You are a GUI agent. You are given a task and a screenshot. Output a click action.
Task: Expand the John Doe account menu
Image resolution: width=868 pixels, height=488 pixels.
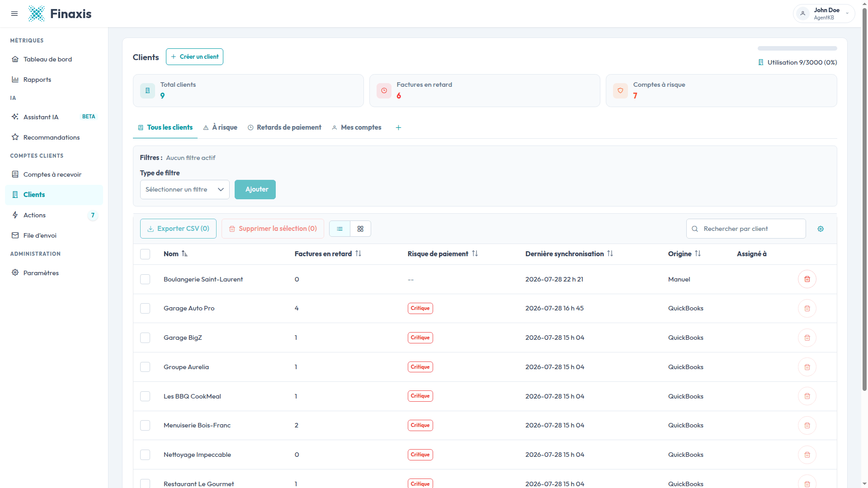click(x=824, y=14)
